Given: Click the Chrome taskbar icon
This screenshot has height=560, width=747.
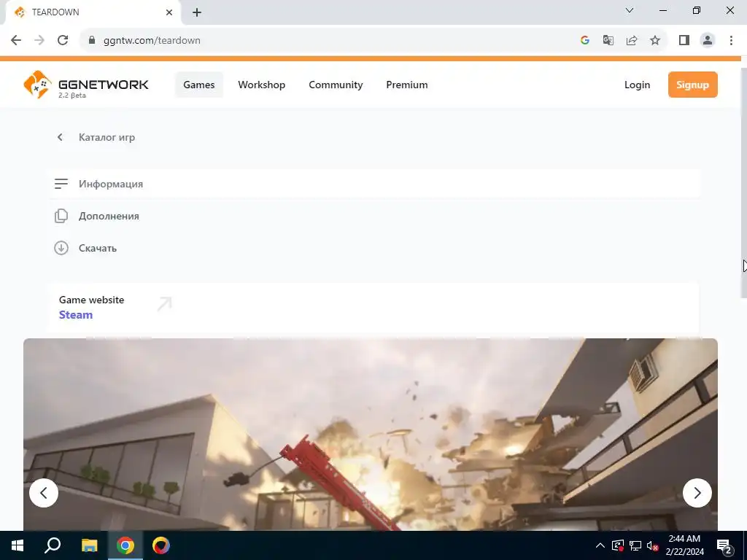Looking at the screenshot, I should click(x=125, y=545).
